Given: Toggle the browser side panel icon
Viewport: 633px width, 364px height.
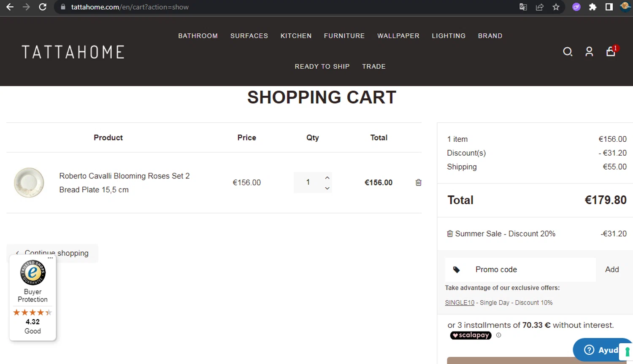Looking at the screenshot, I should click(x=609, y=7).
